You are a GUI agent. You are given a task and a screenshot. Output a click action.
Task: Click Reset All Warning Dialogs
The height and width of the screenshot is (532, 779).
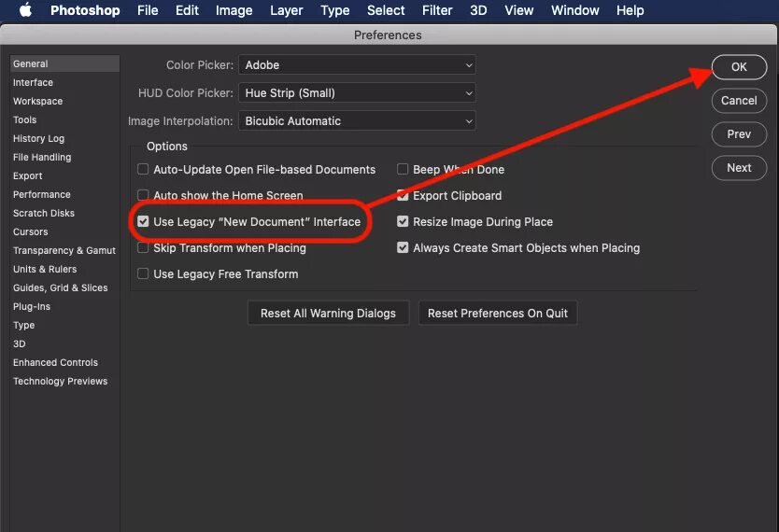(328, 314)
